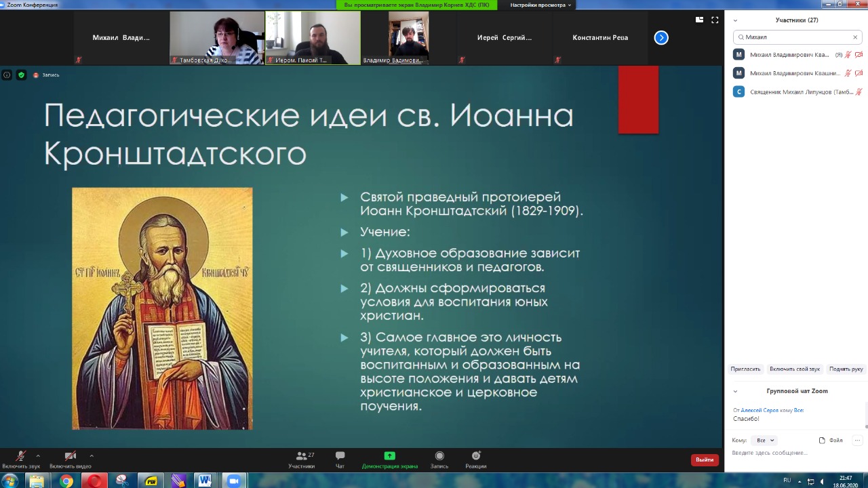The width and height of the screenshot is (868, 488).
Task: Click the green screen-sharing notification banner
Action: coord(416,5)
